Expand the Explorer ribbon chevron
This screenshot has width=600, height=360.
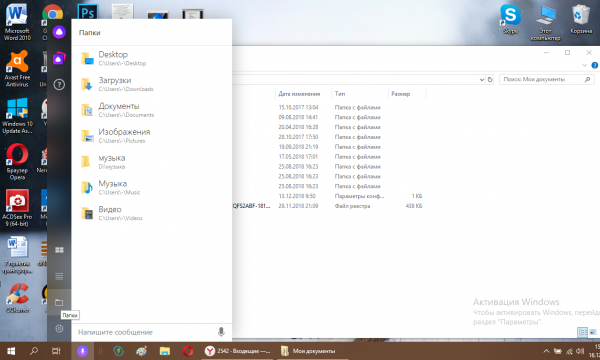tap(584, 65)
